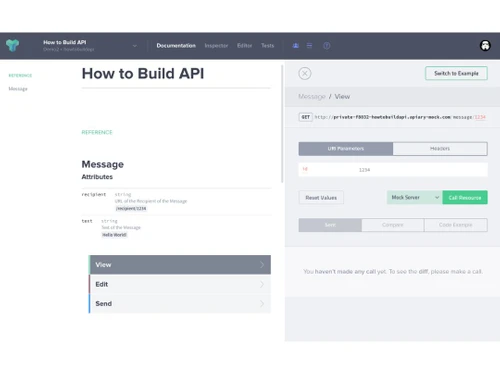This screenshot has width=500, height=375.
Task: Select the URI Parameters tab
Action: click(x=346, y=149)
